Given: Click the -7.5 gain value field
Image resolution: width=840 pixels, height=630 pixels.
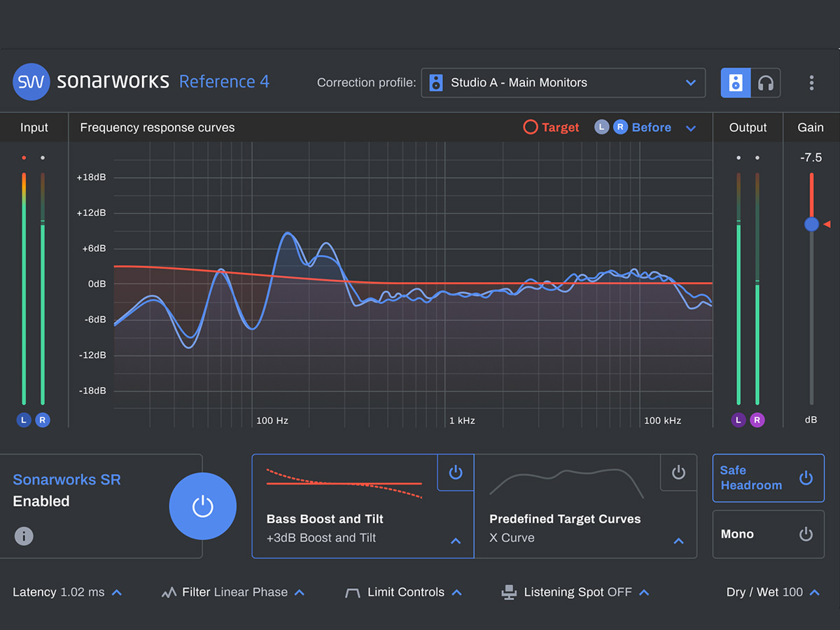Looking at the screenshot, I should pyautogui.click(x=811, y=157).
